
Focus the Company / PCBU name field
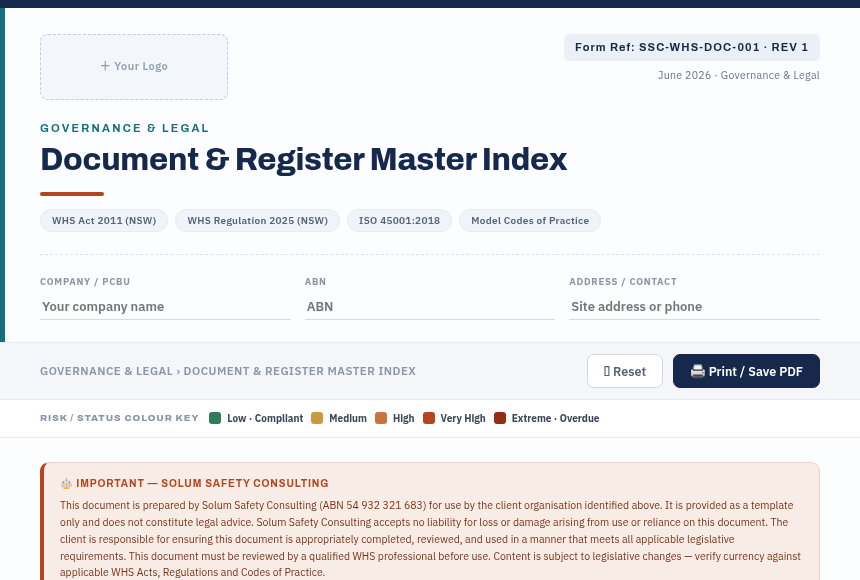[x=165, y=307]
